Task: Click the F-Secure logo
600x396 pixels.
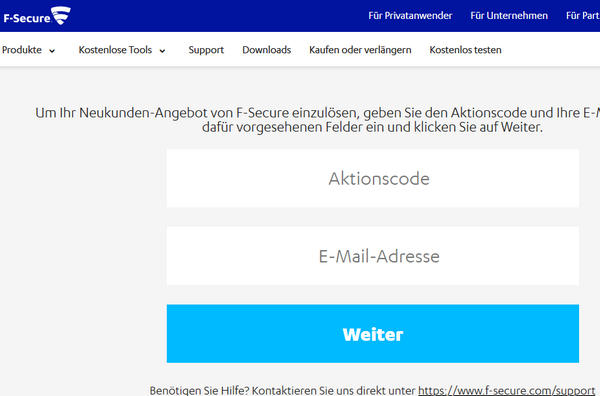Action: click(x=37, y=16)
